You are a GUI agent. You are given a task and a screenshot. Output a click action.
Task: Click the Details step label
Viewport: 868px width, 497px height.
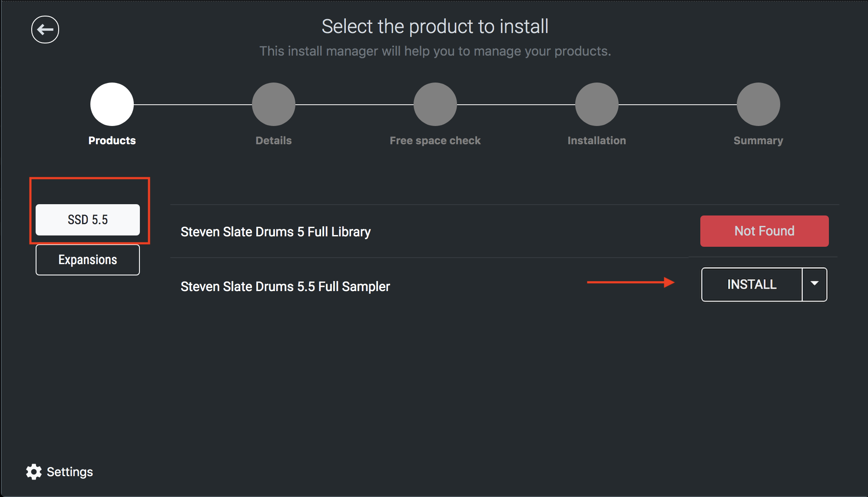tap(274, 141)
